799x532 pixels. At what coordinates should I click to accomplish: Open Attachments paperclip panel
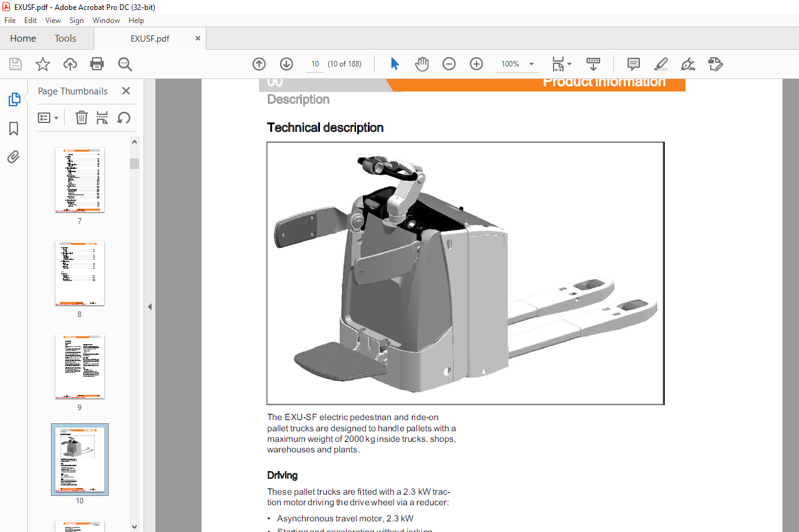pos(14,157)
